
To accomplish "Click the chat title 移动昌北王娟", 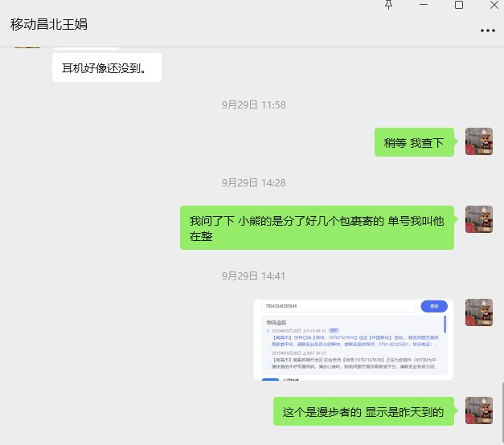I will 49,24.
